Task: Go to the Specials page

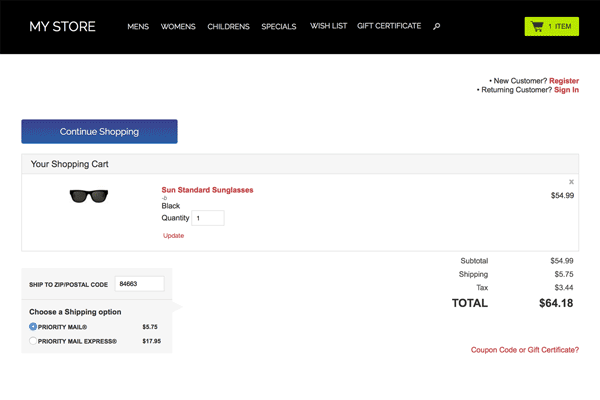Action: [279, 27]
